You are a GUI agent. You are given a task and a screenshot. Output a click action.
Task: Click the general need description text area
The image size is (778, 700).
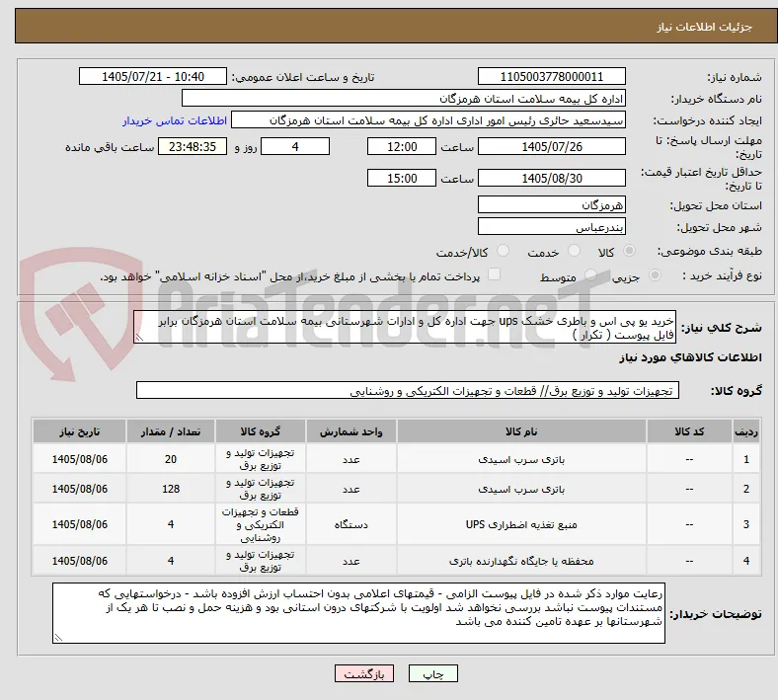(x=405, y=328)
